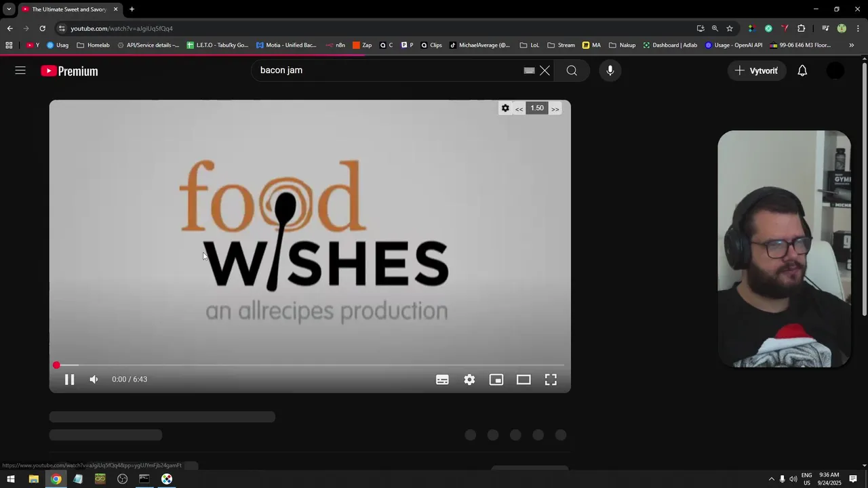Open the zoom magnifier in address bar

pos(715,28)
